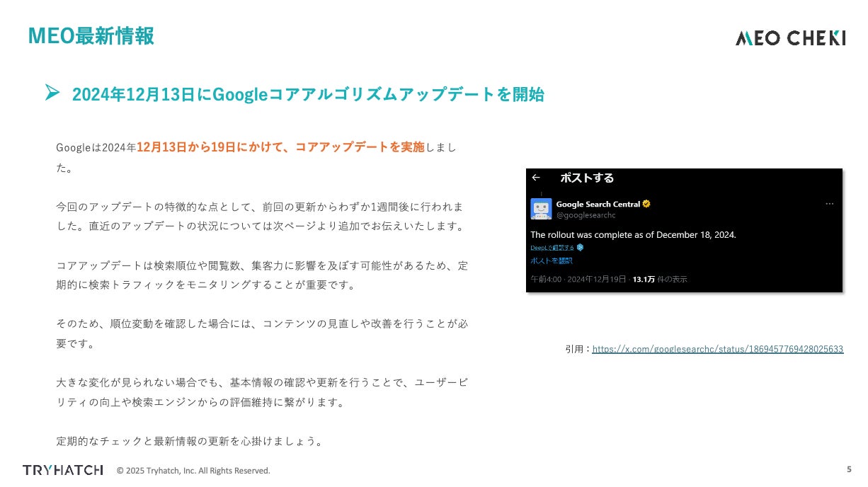
Task: Click the paragraph starting 大きな変化が見られない場合
Action: click(261, 392)
